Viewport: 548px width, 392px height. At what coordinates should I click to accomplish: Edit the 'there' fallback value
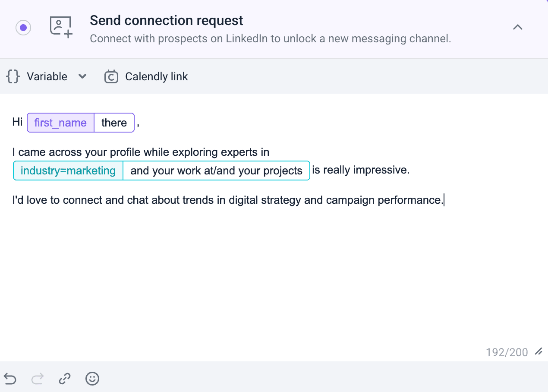click(114, 123)
